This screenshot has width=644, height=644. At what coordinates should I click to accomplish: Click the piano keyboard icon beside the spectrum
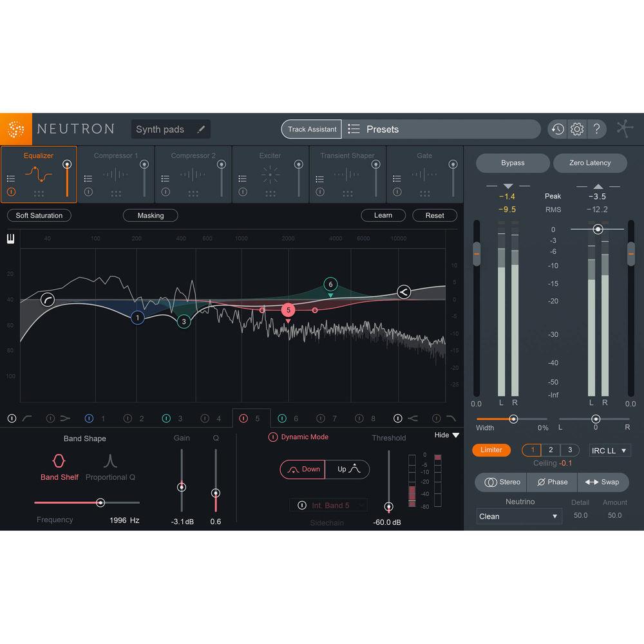(x=10, y=238)
